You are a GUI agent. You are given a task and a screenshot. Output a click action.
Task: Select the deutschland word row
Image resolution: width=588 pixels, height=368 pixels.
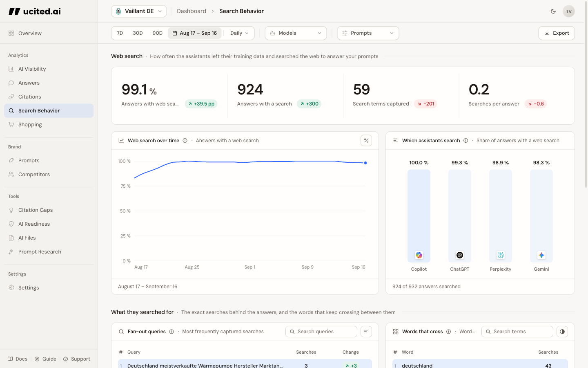(480, 364)
